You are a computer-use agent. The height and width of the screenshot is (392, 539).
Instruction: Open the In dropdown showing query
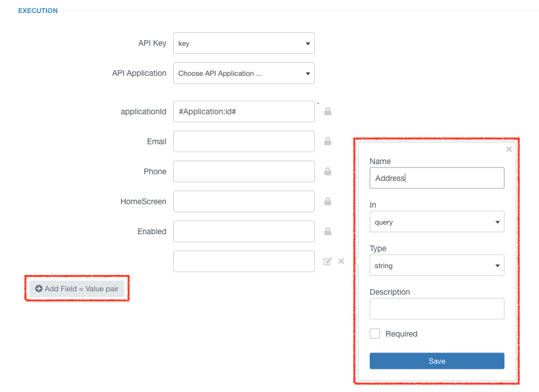click(x=437, y=222)
